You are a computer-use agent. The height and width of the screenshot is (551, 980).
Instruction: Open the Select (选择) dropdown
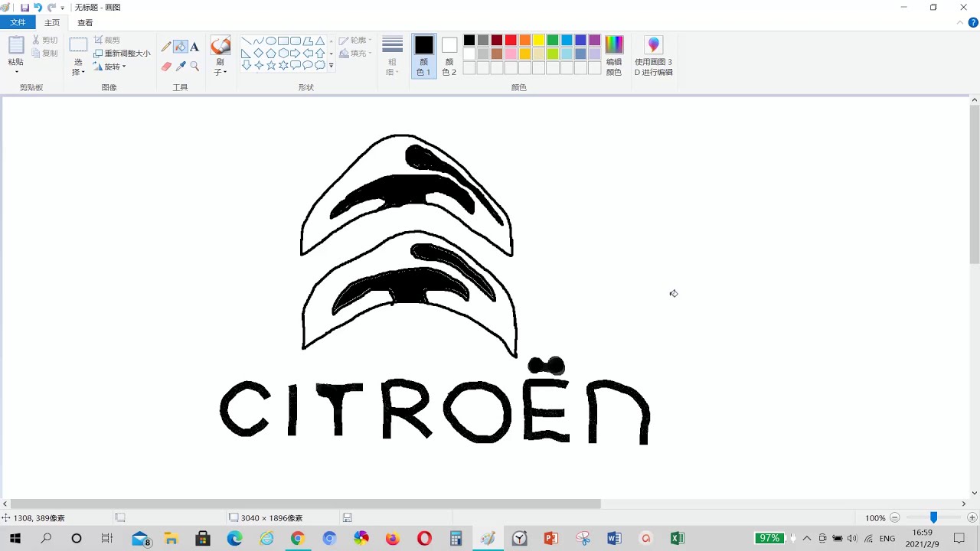coord(78,67)
